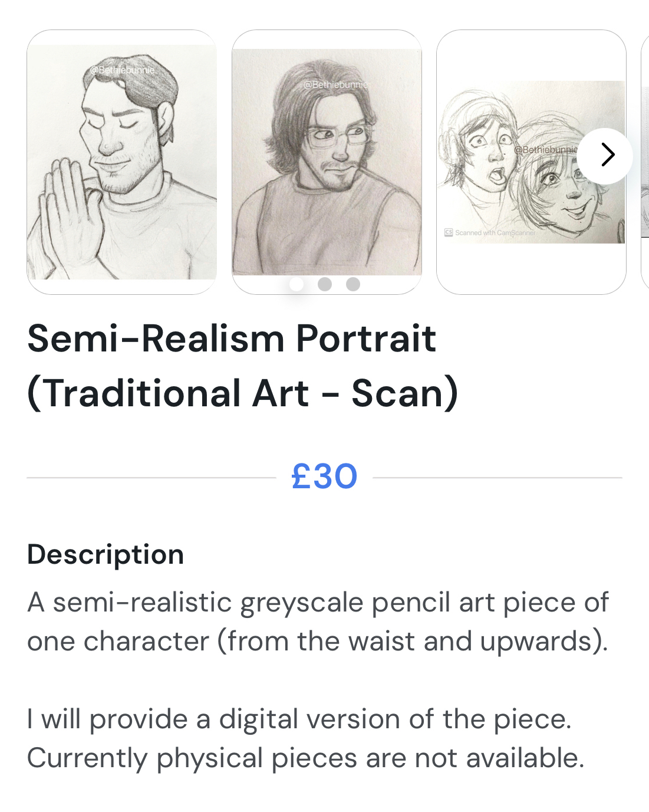
Task: Click the 'Scanned with CamScanner' label
Action: [x=495, y=233]
